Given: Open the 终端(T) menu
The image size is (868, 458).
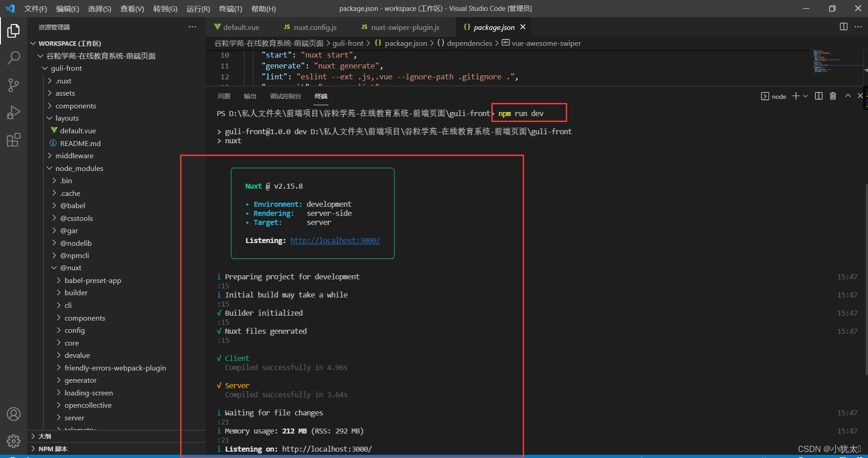Looking at the screenshot, I should [x=230, y=9].
